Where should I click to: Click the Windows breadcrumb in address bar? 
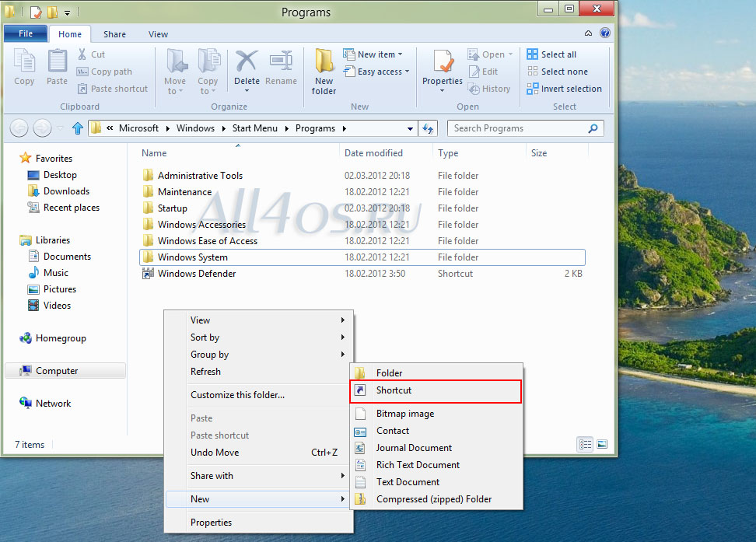tap(195, 128)
